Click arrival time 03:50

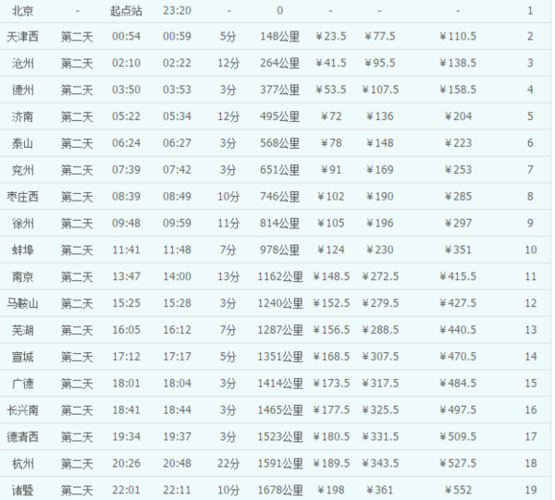(126, 90)
